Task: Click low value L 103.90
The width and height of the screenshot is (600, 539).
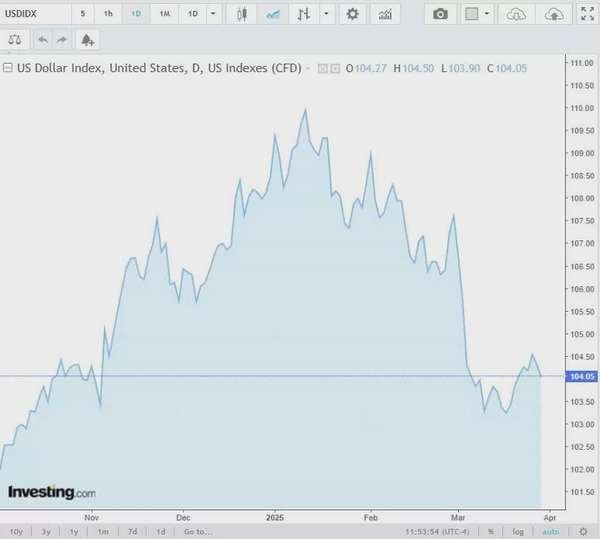Action: tap(460, 68)
